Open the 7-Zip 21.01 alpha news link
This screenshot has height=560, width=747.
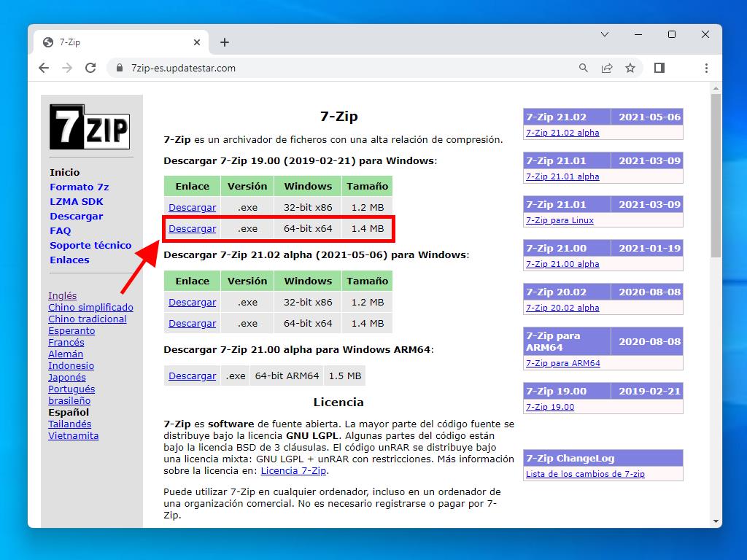(562, 176)
